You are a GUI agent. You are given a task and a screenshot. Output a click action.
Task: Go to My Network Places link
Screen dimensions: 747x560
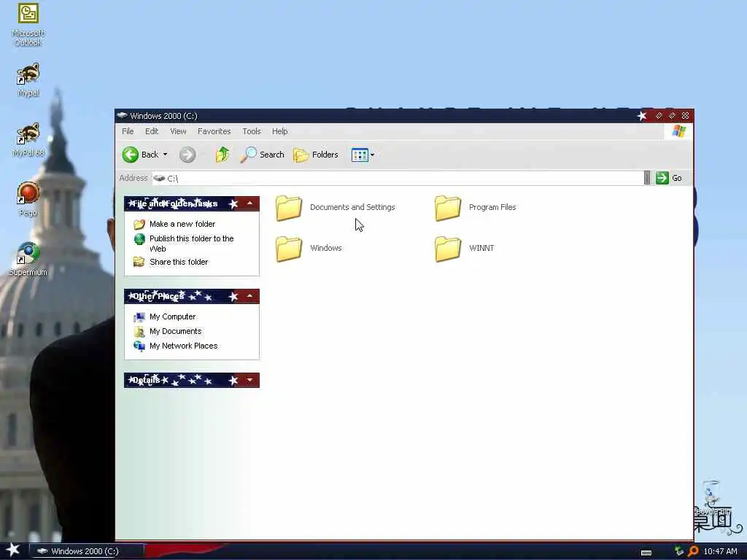183,346
